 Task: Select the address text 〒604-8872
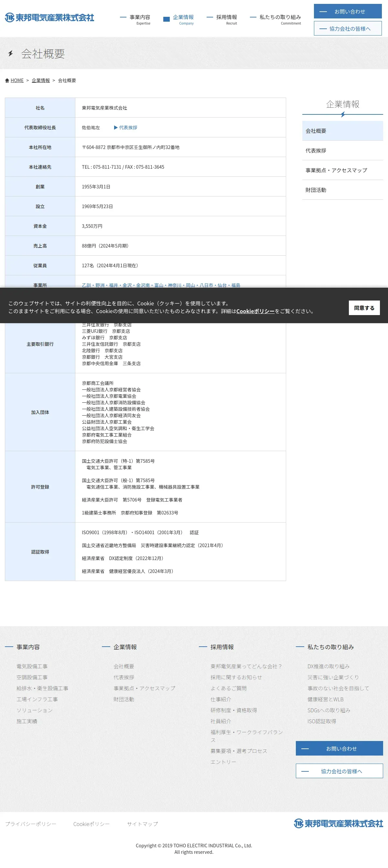94,147
